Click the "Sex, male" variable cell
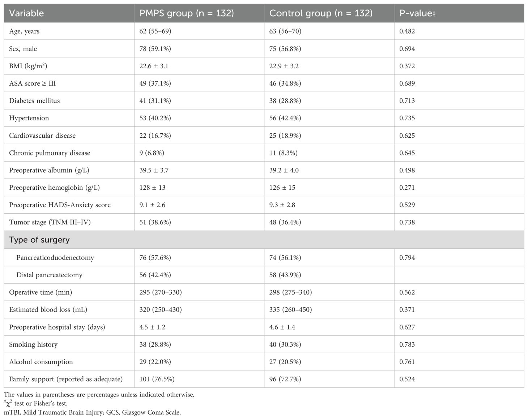 click(x=23, y=48)
